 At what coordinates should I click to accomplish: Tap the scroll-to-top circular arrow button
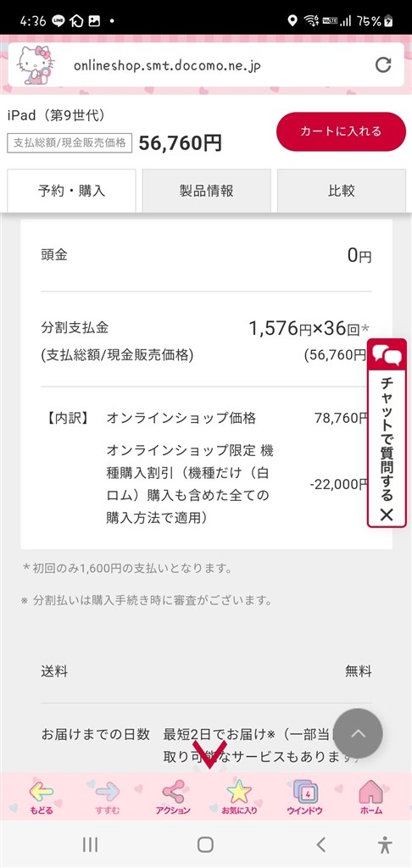(359, 733)
